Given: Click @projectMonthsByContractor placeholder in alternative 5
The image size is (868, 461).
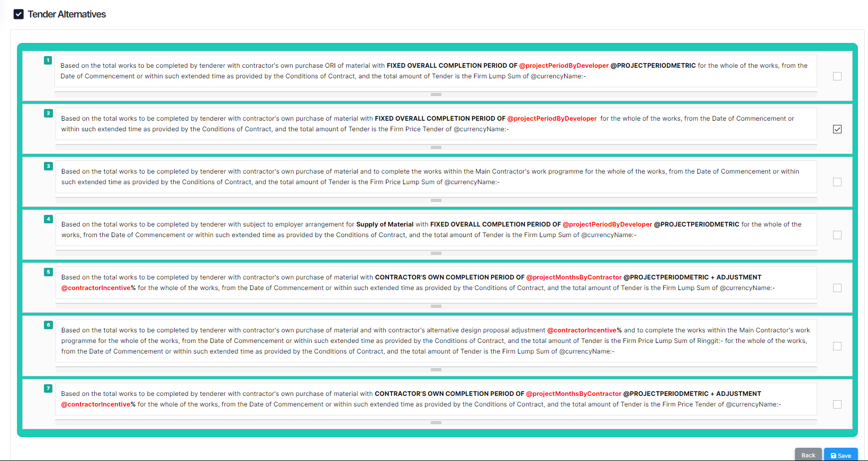Looking at the screenshot, I should point(574,277).
